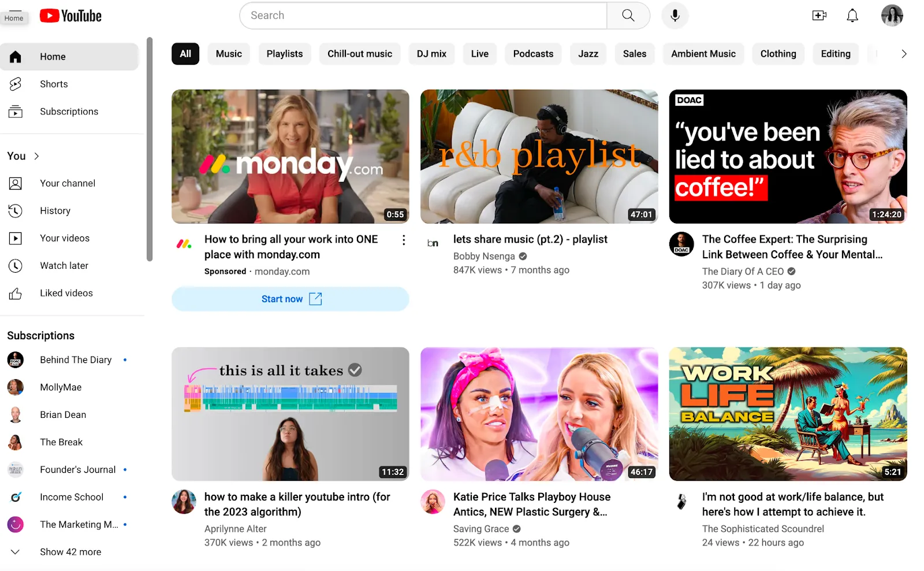Open the account avatar menu
Viewport: 924px width, 571px height.
tap(892, 16)
